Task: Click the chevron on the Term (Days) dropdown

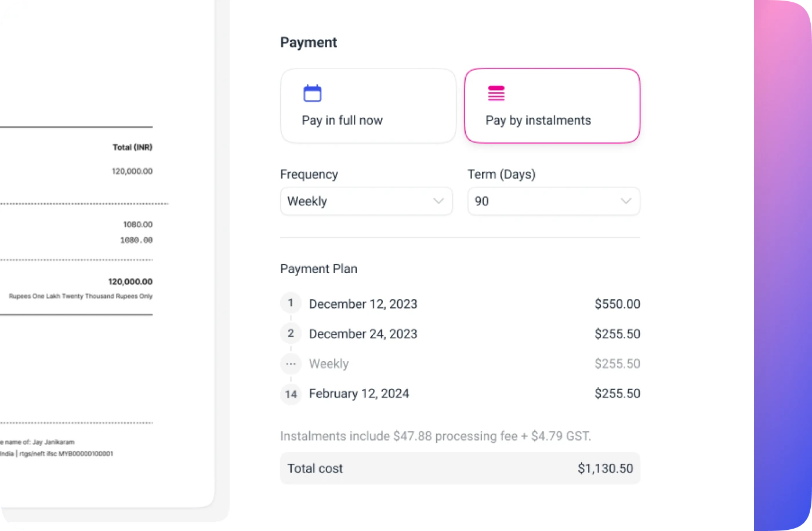Action: (626, 201)
